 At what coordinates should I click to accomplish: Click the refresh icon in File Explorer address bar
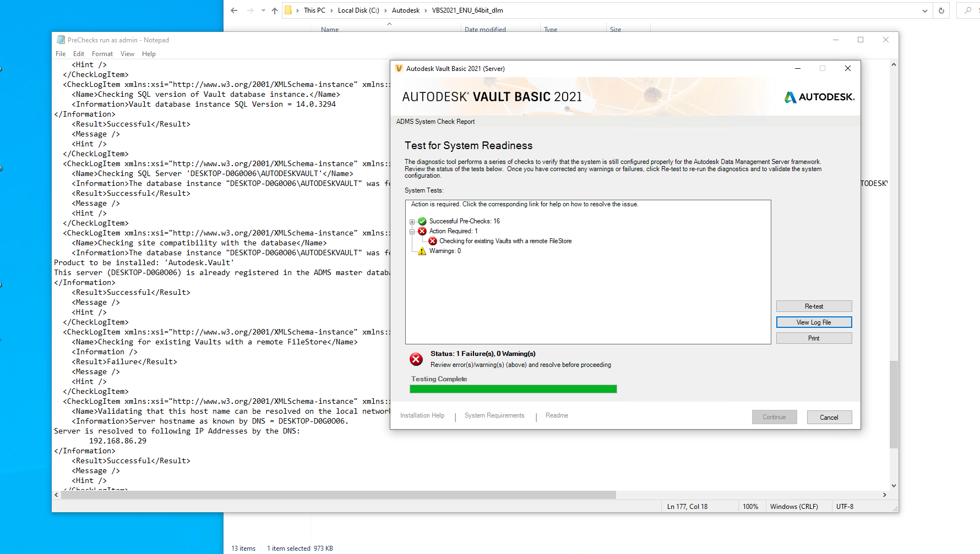click(941, 10)
